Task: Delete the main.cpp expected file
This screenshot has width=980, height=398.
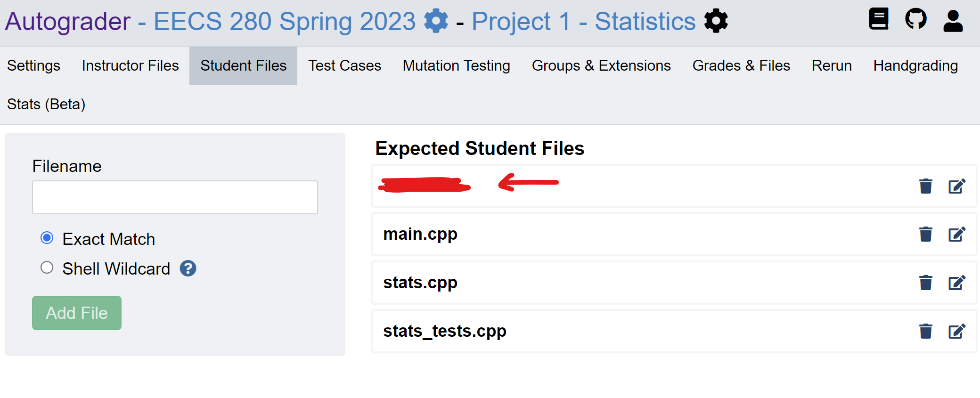Action: pyautogui.click(x=925, y=234)
